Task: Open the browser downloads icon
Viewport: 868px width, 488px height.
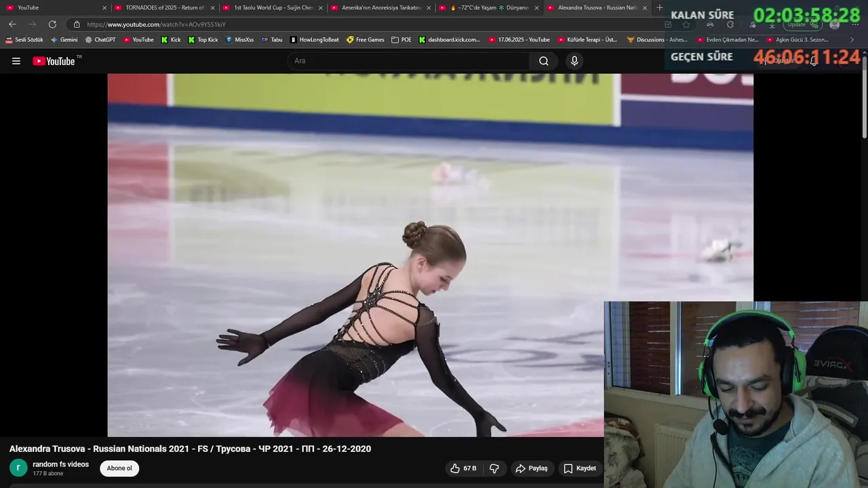Action: tap(772, 24)
